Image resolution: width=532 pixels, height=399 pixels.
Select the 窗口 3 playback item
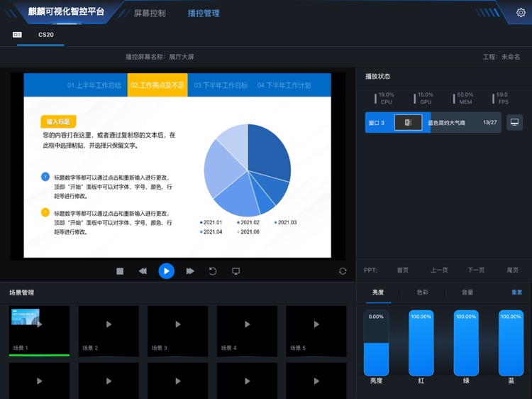(433, 122)
